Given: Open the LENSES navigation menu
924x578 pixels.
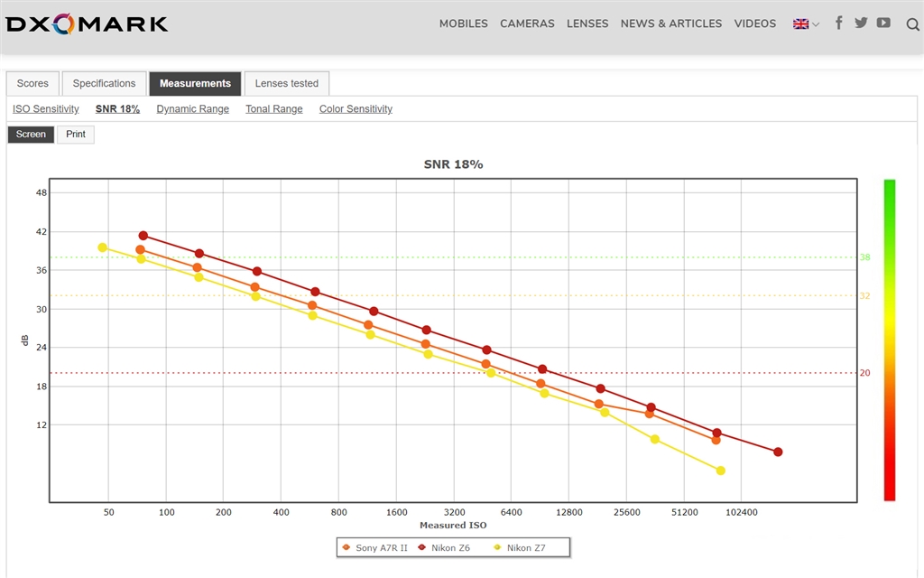Looking at the screenshot, I should click(x=587, y=23).
